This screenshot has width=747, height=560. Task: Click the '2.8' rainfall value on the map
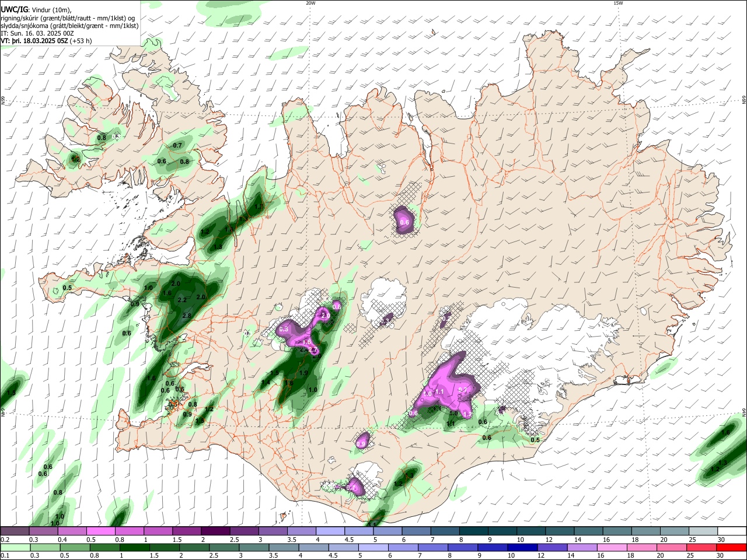(187, 316)
